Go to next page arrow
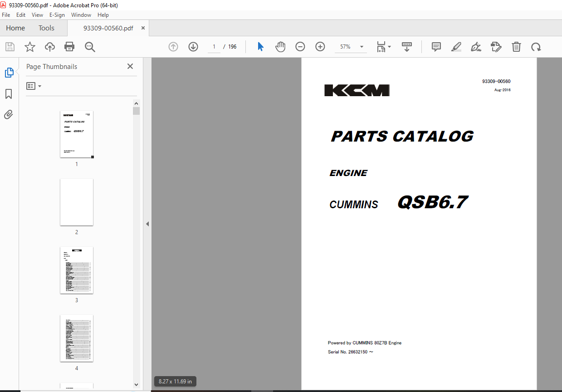Viewport: 562px width, 392px height. (x=193, y=46)
